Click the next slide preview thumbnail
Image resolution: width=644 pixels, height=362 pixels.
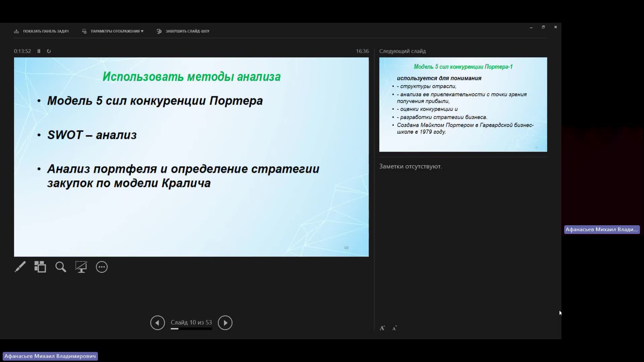point(463,105)
